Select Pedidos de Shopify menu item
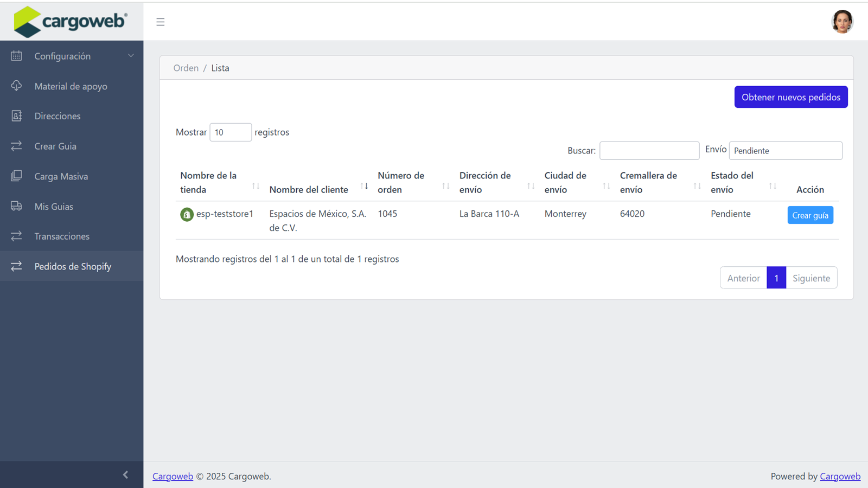Screen dimensions: 868x488 (x=72, y=266)
